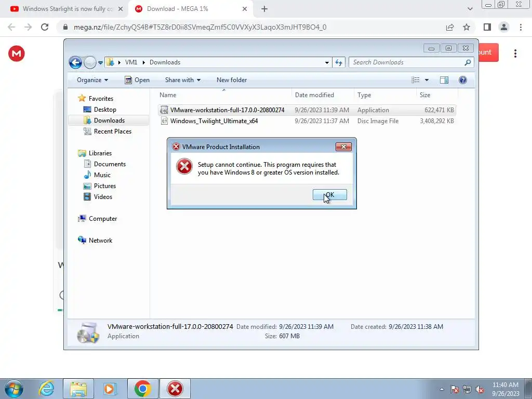Click the Chrome forward arrow
532x399 pixels.
click(x=28, y=27)
